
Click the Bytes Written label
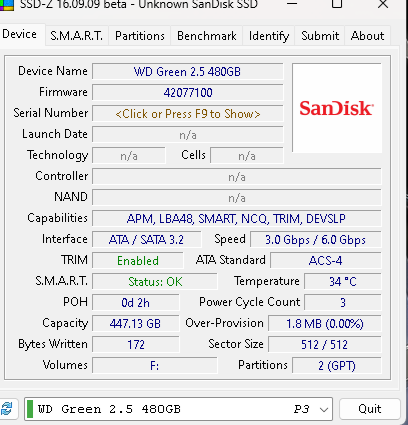click(53, 344)
